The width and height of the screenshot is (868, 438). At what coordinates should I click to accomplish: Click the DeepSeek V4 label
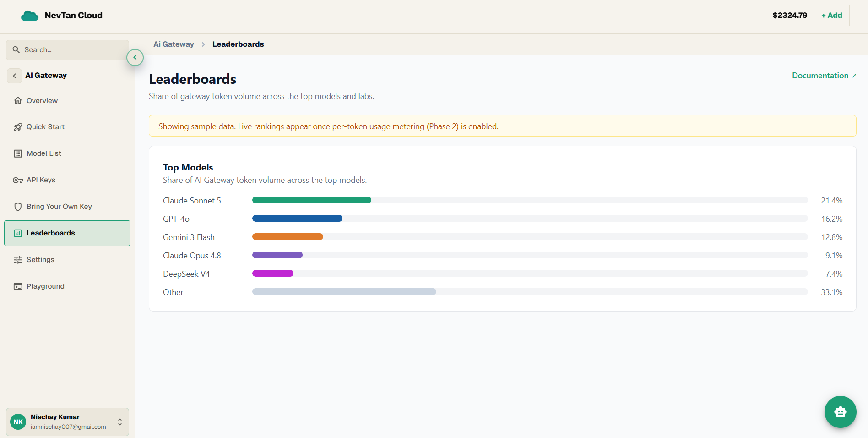point(186,274)
